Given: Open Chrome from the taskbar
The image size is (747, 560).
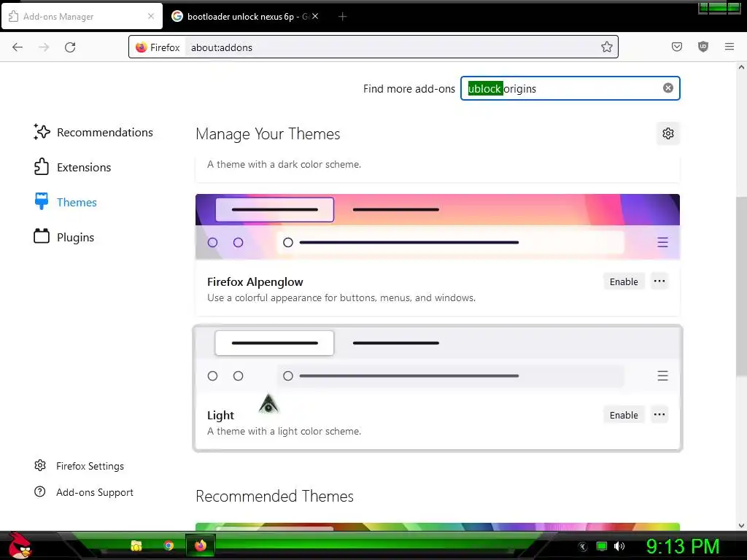Looking at the screenshot, I should tap(169, 545).
